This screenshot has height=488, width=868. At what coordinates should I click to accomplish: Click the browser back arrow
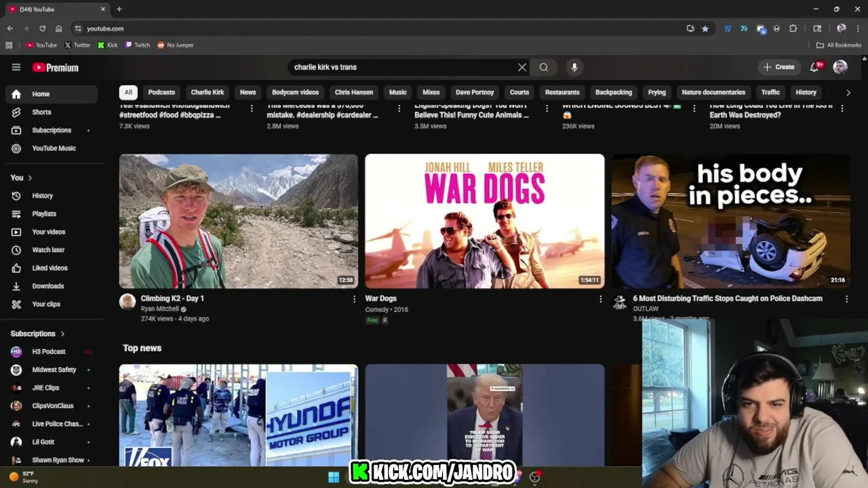tap(9, 28)
